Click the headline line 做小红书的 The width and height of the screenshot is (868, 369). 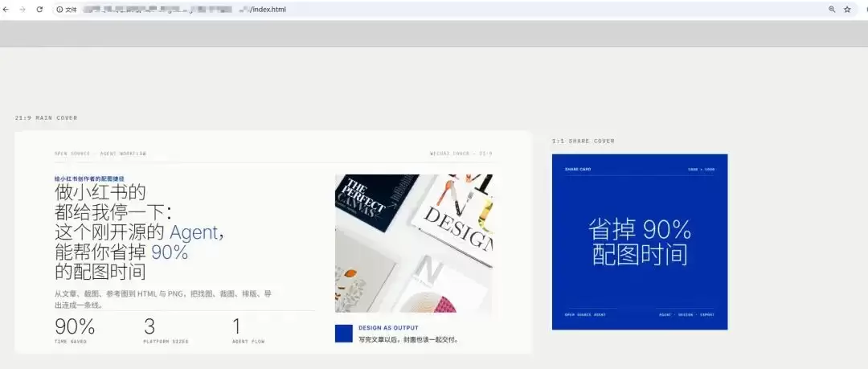coord(100,192)
